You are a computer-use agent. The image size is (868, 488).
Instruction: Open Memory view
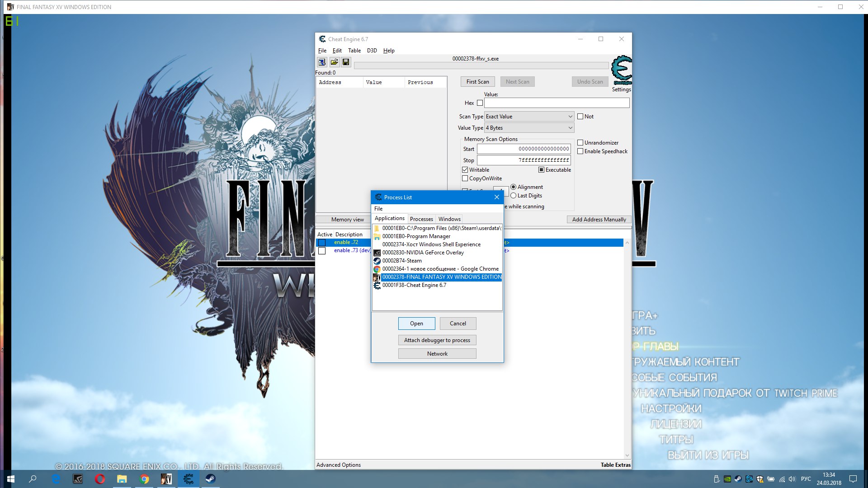[x=347, y=220]
